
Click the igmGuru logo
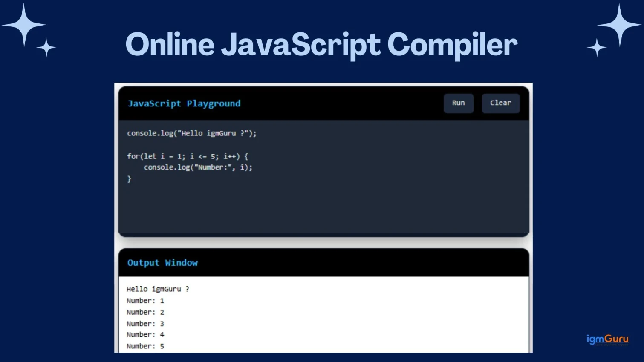coord(607,339)
